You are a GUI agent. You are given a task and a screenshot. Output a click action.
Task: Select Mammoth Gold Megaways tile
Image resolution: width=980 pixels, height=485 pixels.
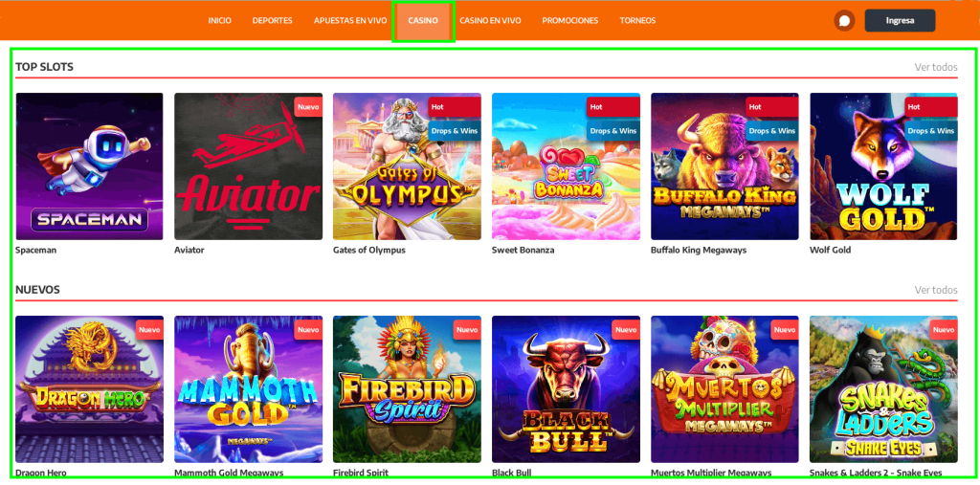pos(248,388)
